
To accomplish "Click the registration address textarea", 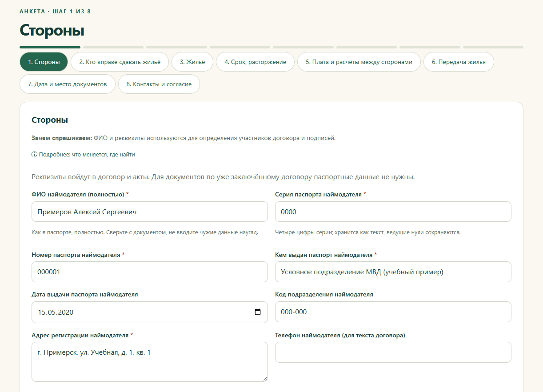I will 150,362.
